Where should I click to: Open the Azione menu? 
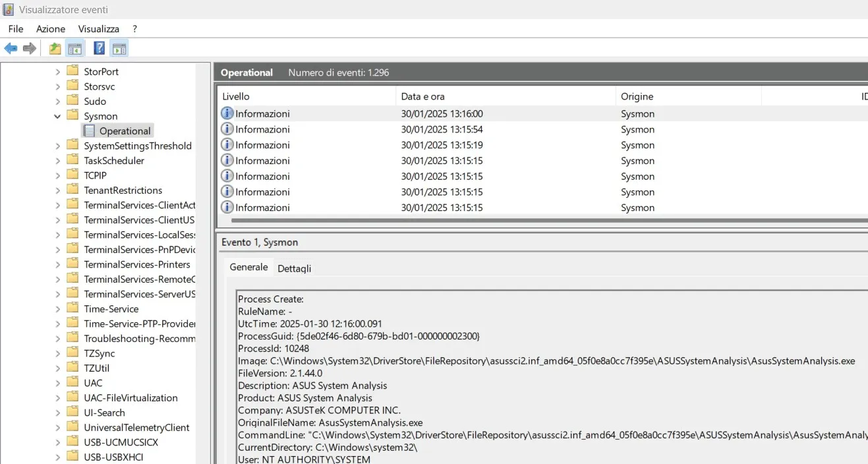click(x=50, y=28)
